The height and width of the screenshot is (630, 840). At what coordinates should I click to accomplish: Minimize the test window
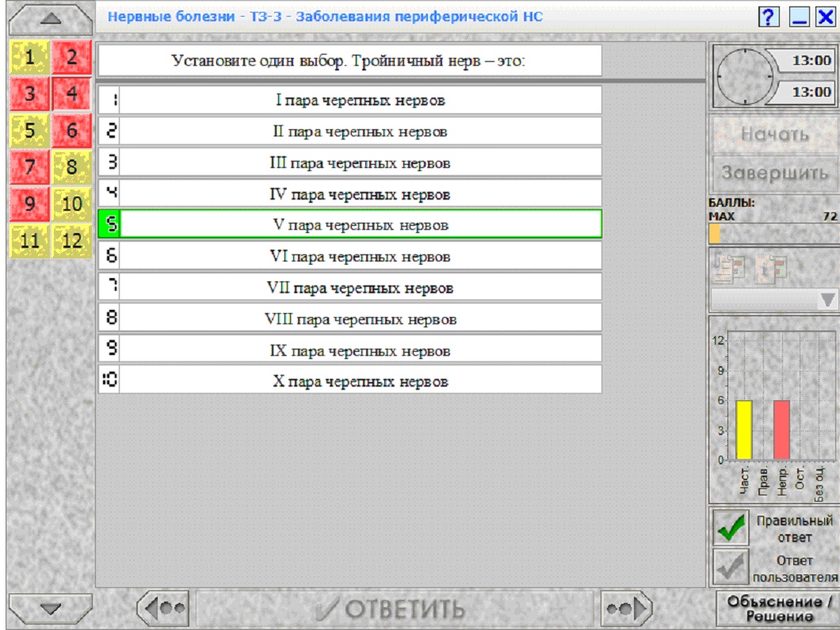[x=800, y=17]
